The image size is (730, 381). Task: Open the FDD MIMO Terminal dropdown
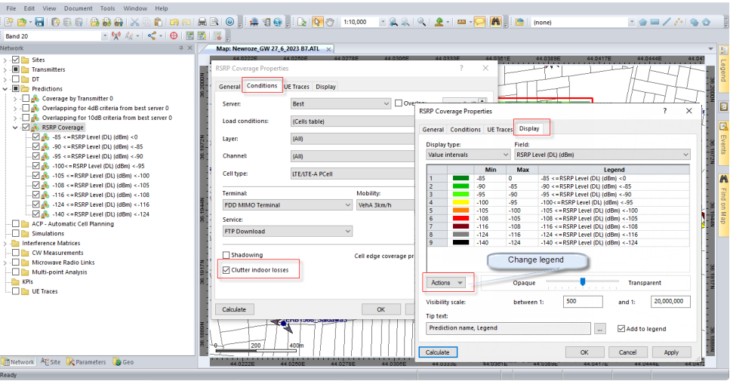(x=287, y=205)
